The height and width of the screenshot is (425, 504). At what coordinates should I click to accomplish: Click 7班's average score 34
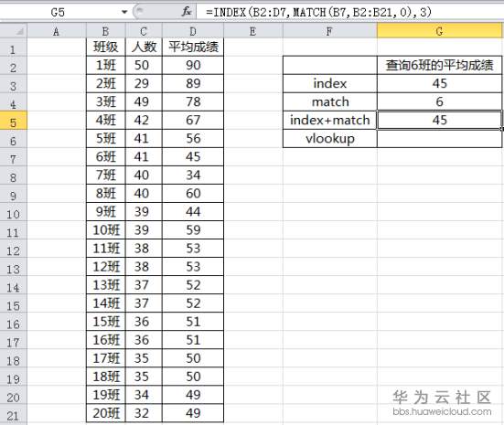[193, 175]
